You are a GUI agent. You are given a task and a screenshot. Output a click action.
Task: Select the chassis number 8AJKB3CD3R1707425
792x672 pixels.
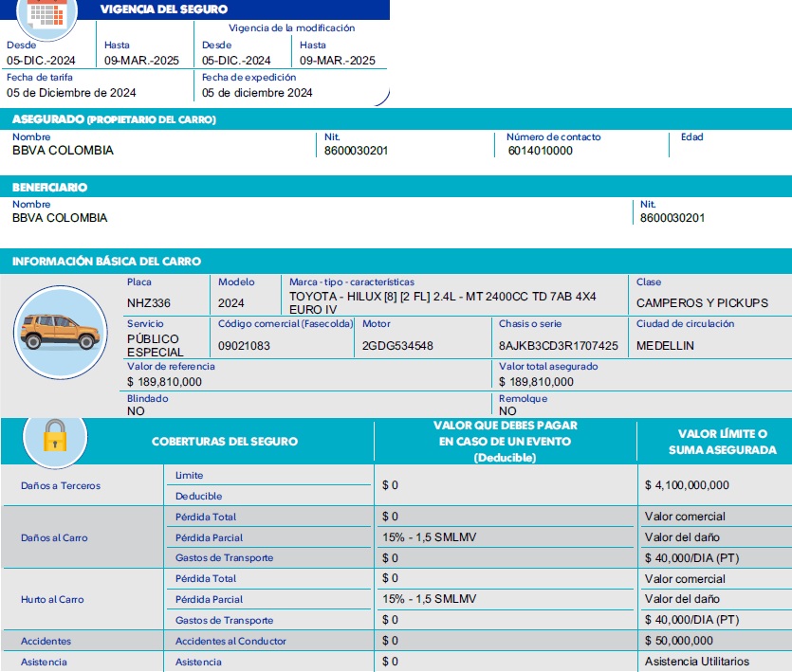[x=558, y=346]
